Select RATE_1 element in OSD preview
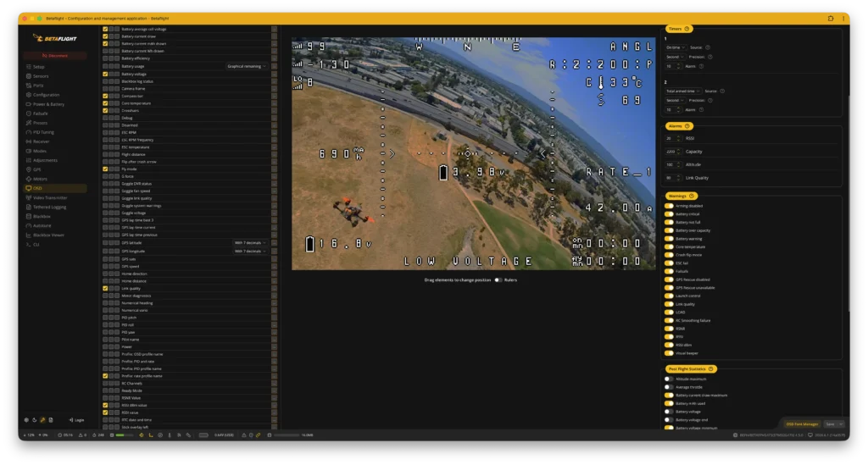Image resolution: width=868 pixels, height=465 pixels. (619, 172)
